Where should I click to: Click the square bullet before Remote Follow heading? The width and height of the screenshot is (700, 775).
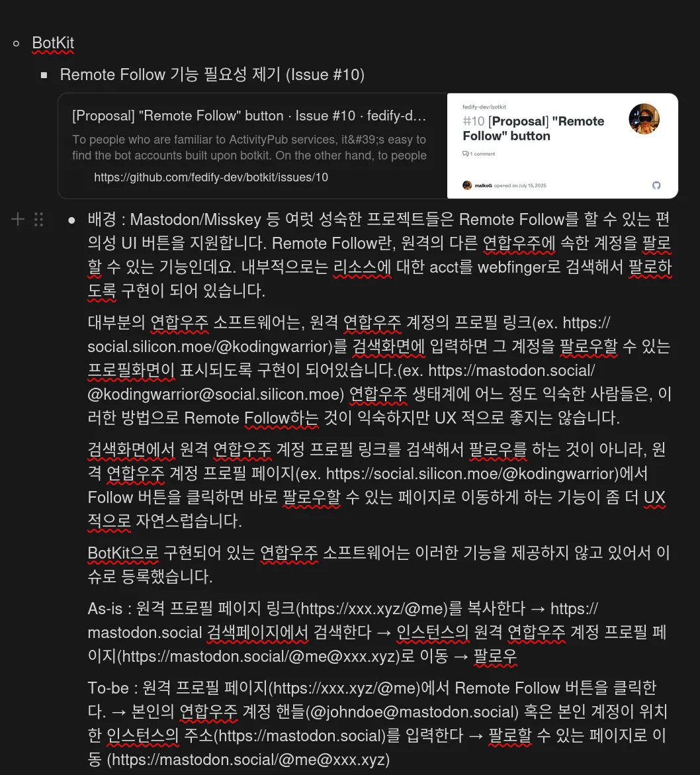(44, 75)
